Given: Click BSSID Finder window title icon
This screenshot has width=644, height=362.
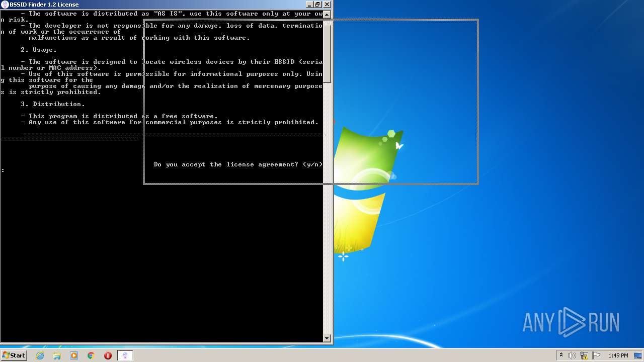Looking at the screenshot, I should pos(5,5).
